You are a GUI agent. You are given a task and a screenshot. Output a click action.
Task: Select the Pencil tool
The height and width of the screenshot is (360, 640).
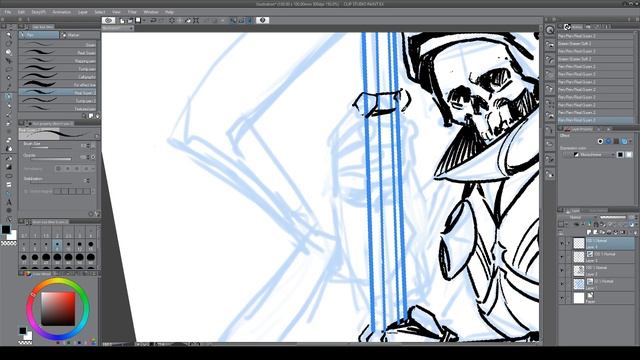point(9,106)
